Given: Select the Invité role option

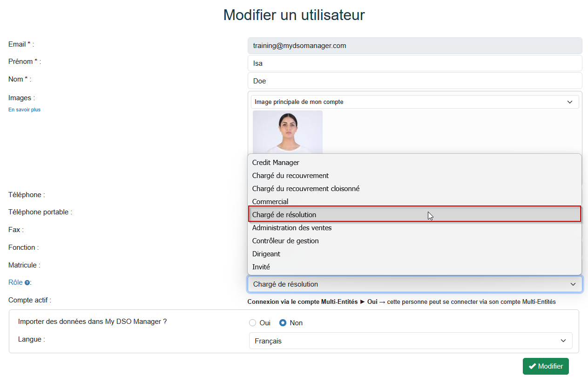Looking at the screenshot, I should point(261,267).
